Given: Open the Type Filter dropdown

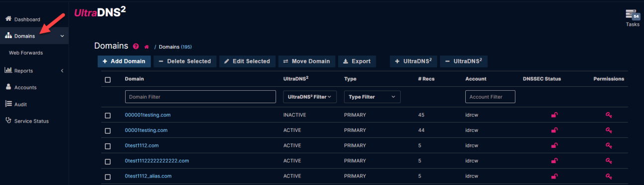Looking at the screenshot, I should pyautogui.click(x=372, y=97).
